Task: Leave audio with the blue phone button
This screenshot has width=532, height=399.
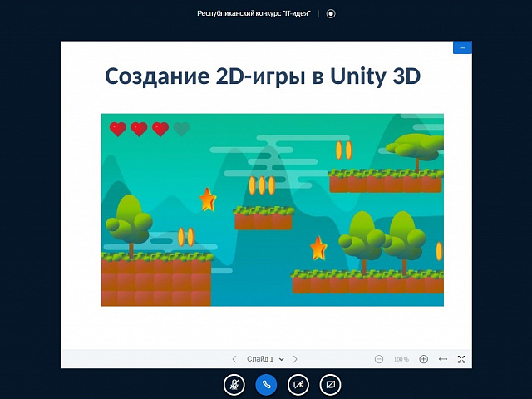Action: tap(266, 384)
